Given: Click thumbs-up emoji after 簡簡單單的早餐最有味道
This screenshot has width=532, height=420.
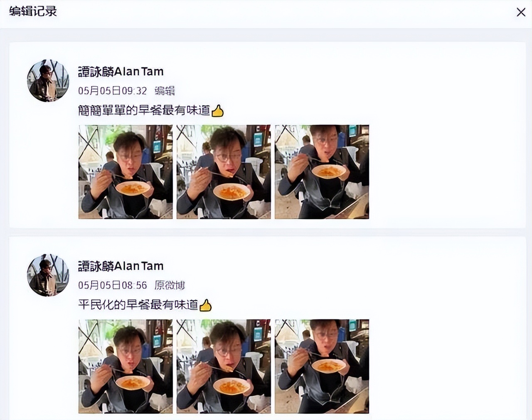Looking at the screenshot, I should 218,111.
